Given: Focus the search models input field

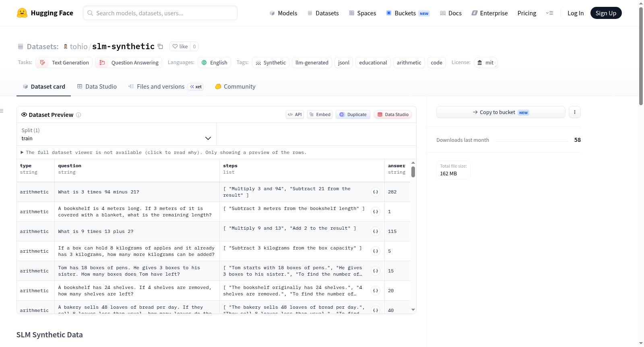Looking at the screenshot, I should [x=160, y=13].
